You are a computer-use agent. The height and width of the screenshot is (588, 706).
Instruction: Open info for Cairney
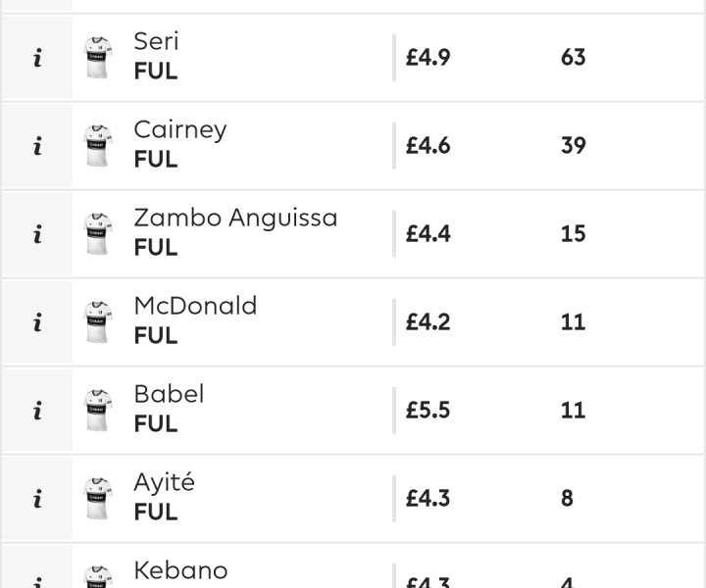pos(37,146)
